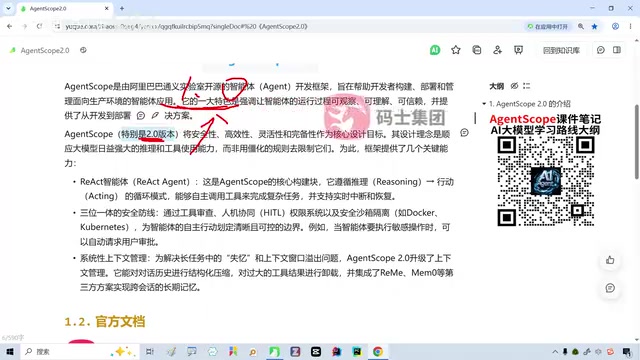
Task: Open the Chrome zoom magnifier icon
Action: click(581, 27)
